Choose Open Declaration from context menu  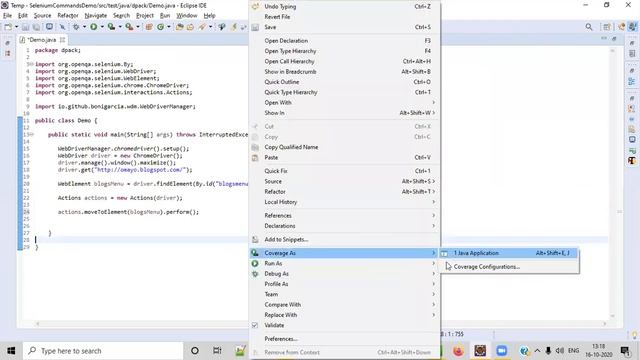[345, 41]
